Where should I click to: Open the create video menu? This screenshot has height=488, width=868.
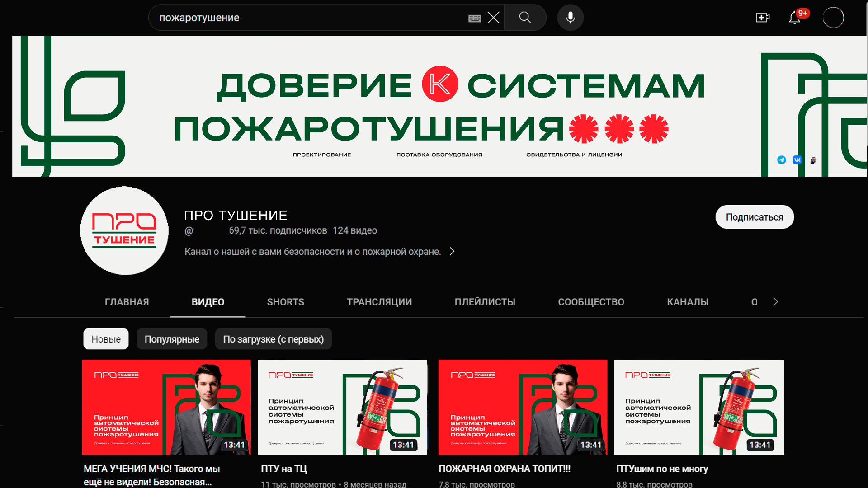pyautogui.click(x=762, y=18)
